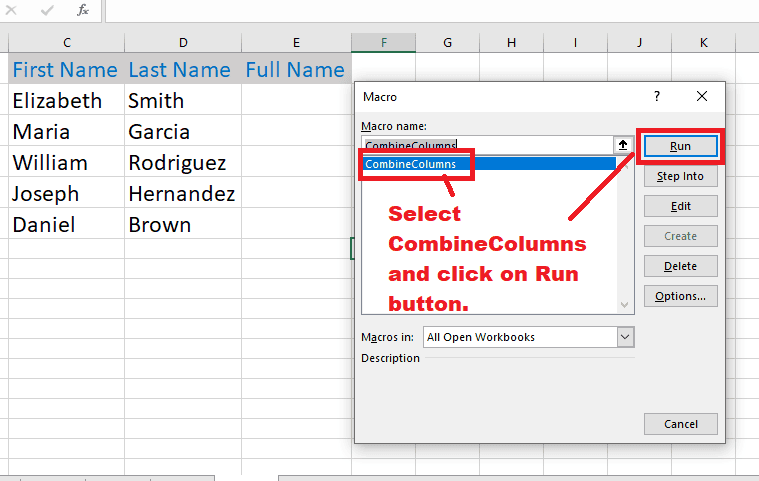Click the collapse arrow beside Macro name box
Image resolution: width=759 pixels, height=481 pixels.
(x=622, y=145)
